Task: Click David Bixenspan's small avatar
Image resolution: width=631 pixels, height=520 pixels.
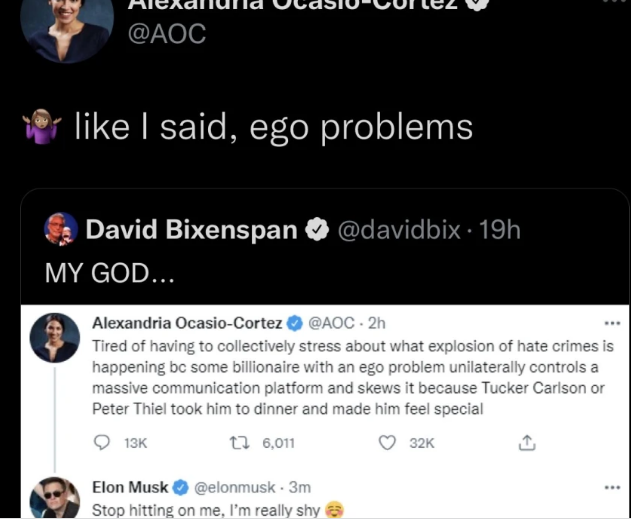Action: point(61,230)
